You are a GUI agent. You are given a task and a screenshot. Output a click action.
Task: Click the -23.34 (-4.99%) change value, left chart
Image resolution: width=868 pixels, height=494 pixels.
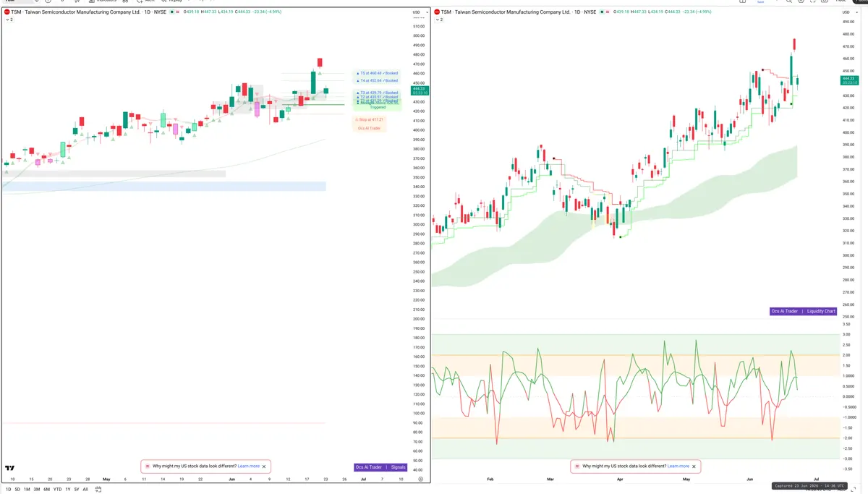(268, 12)
